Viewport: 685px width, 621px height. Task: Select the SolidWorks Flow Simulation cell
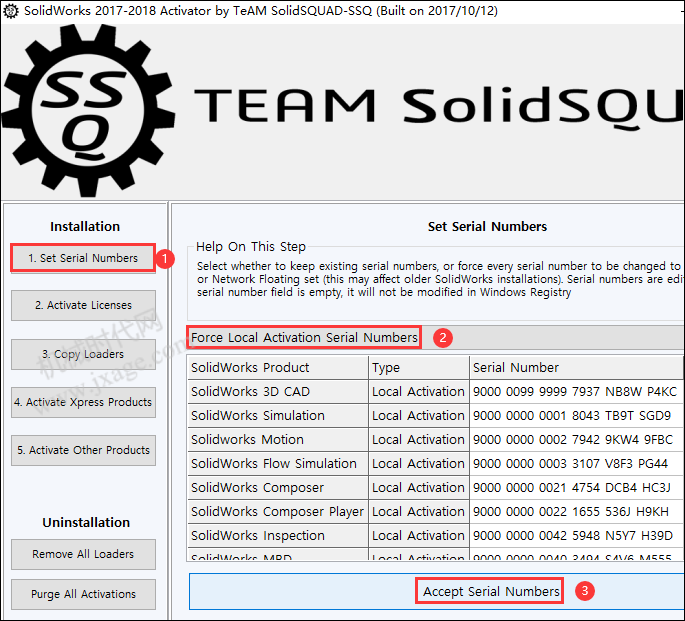pos(278,464)
